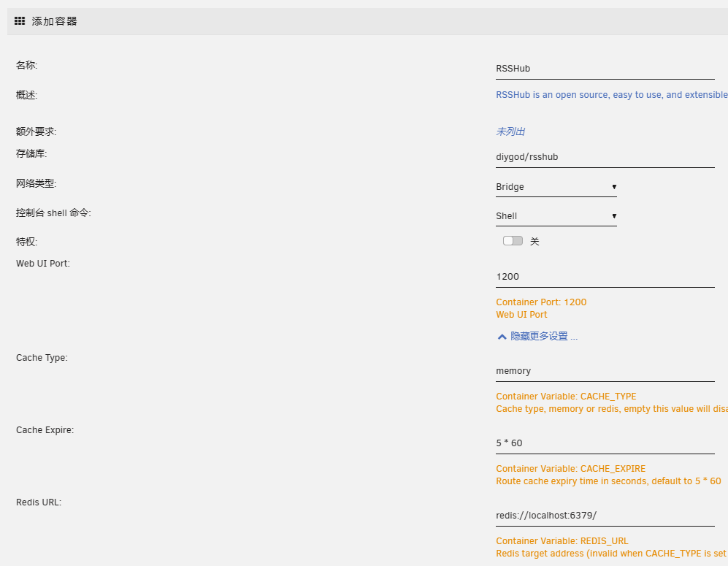Click the Cache Expire label
Image resolution: width=728 pixels, height=566 pixels.
tap(45, 430)
